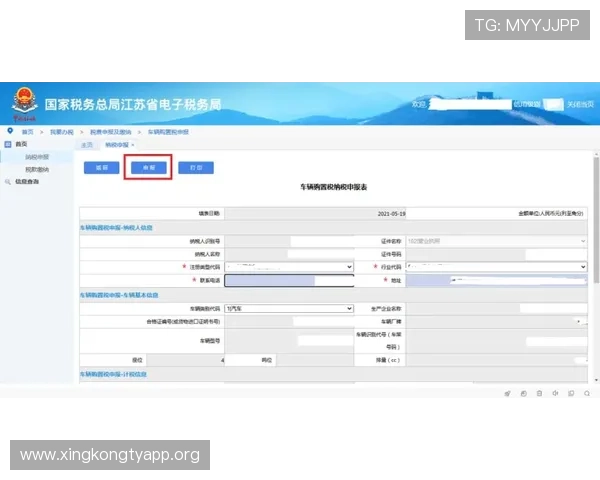Select 纳税申报 in the left sidebar
The height and width of the screenshot is (480, 600).
pos(37,157)
